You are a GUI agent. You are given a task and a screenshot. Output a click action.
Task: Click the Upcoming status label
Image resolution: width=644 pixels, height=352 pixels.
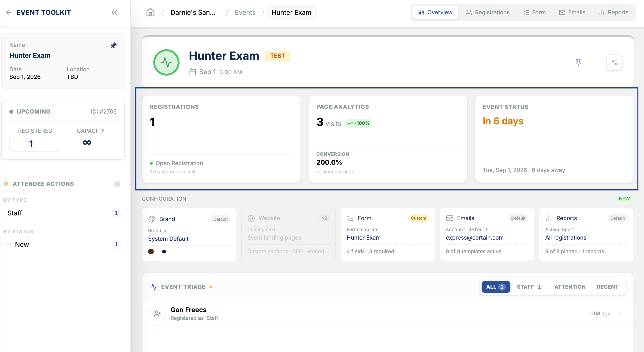pyautogui.click(x=34, y=112)
